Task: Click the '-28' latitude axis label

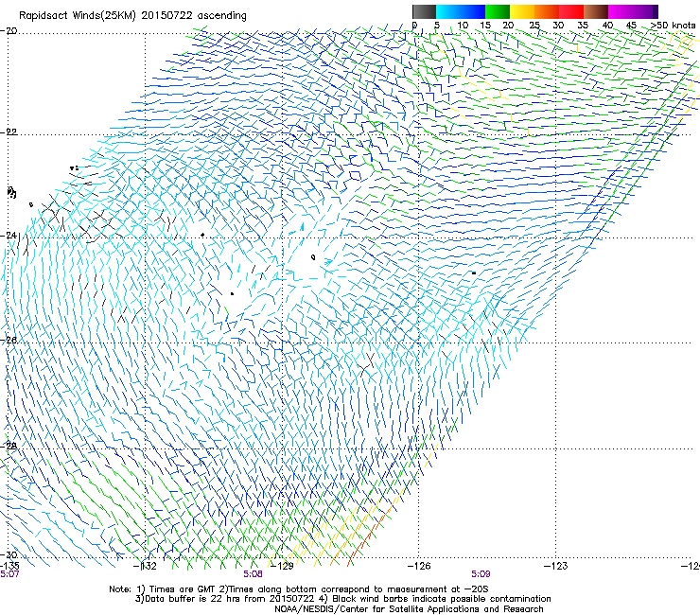Action: tap(9, 446)
